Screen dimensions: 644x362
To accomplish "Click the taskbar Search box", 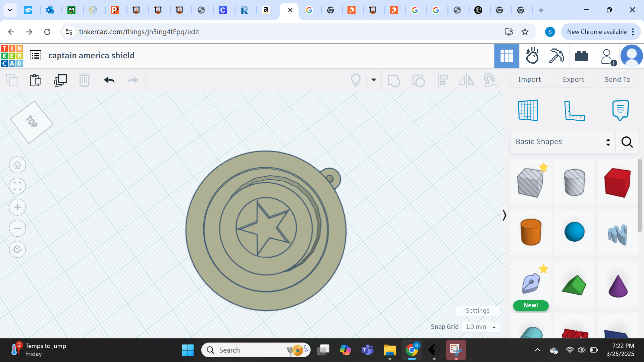I will coord(256,350).
